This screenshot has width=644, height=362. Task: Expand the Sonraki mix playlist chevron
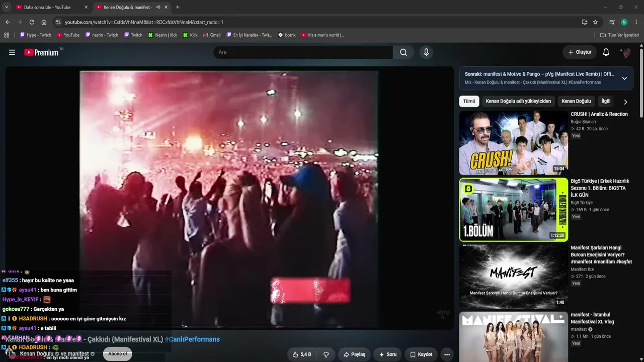coord(624,78)
